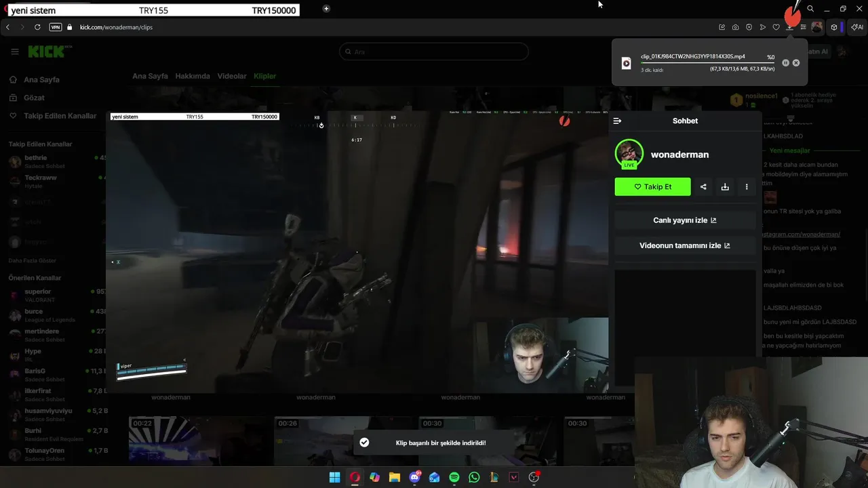Screen dimensions: 868x488
Task: Open the browser profile avatar
Action: pos(817,27)
